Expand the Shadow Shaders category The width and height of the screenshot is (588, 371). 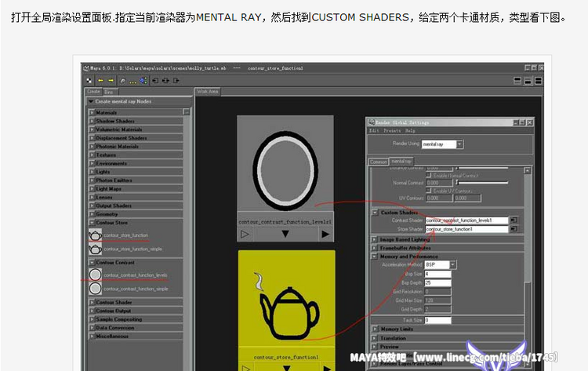click(92, 121)
